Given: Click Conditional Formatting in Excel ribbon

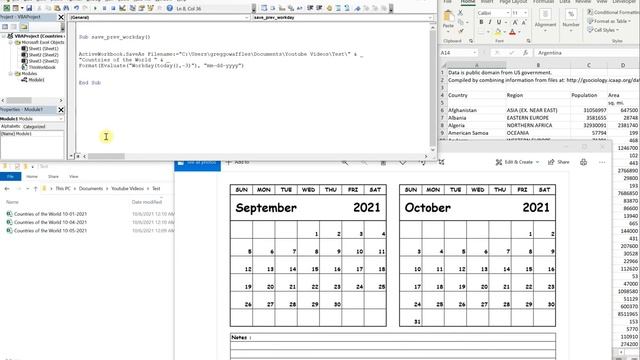Looking at the screenshot, I should click(613, 12).
